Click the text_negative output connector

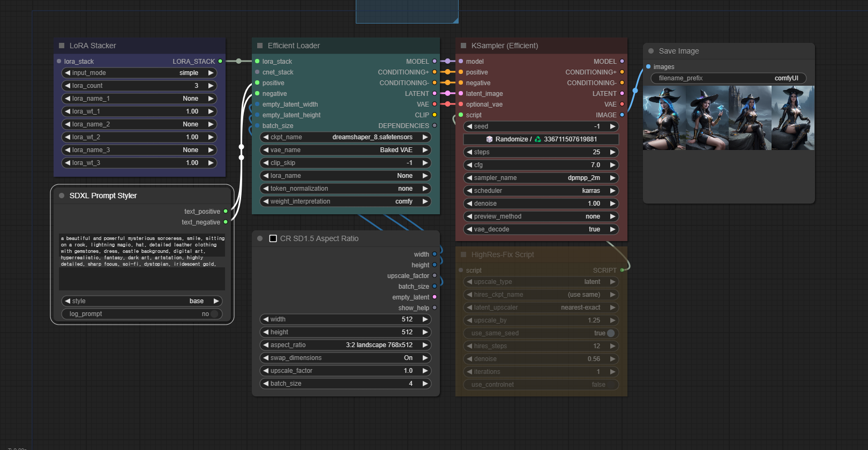[226, 222]
